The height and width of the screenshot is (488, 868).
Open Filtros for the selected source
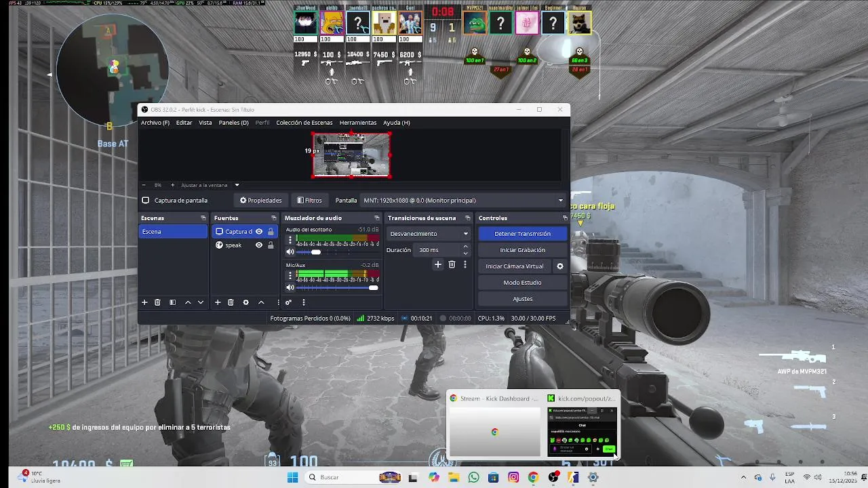point(309,201)
